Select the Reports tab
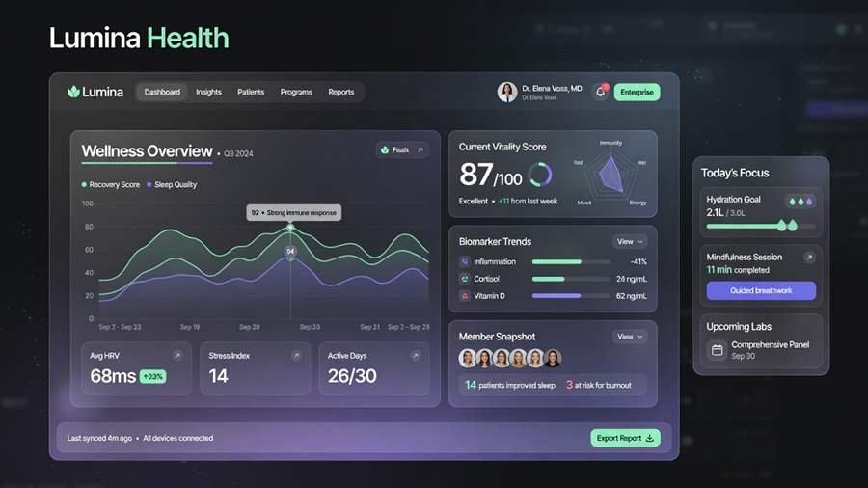The width and height of the screenshot is (868, 488). point(341,92)
